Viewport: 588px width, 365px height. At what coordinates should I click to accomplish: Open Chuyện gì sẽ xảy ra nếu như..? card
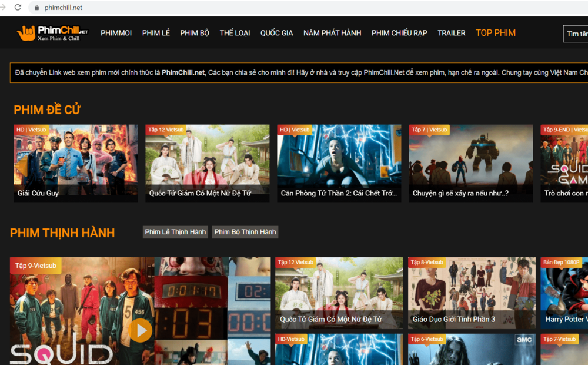pos(470,163)
